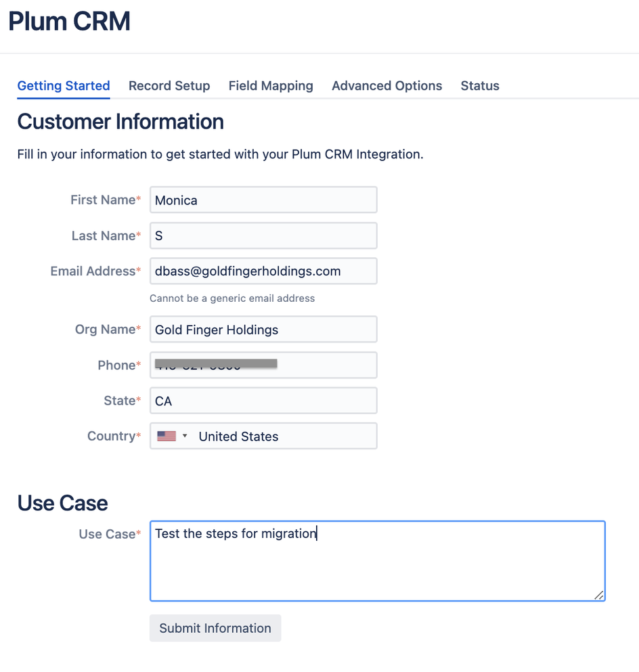Screen dimensions: 639x672
Task: Click into the Last Name input
Action: tap(263, 236)
